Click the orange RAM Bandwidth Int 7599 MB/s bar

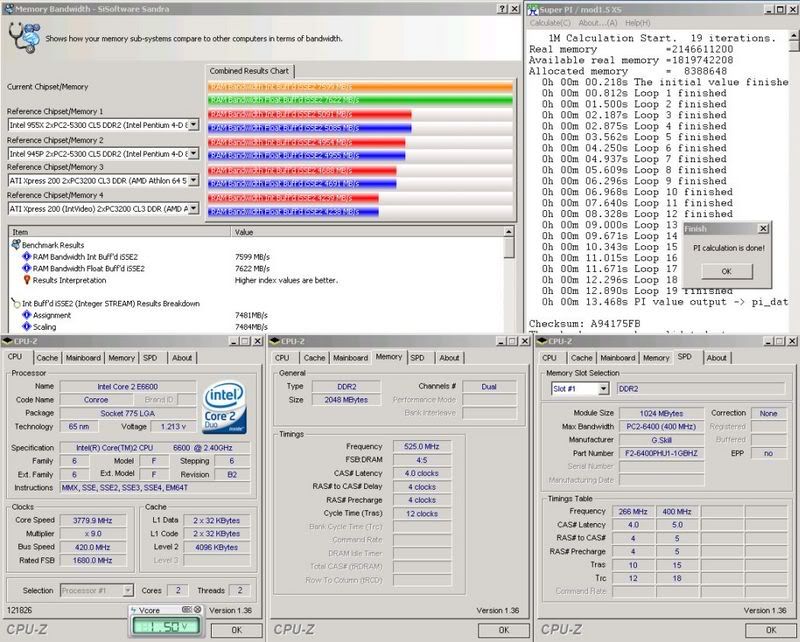tap(360, 87)
